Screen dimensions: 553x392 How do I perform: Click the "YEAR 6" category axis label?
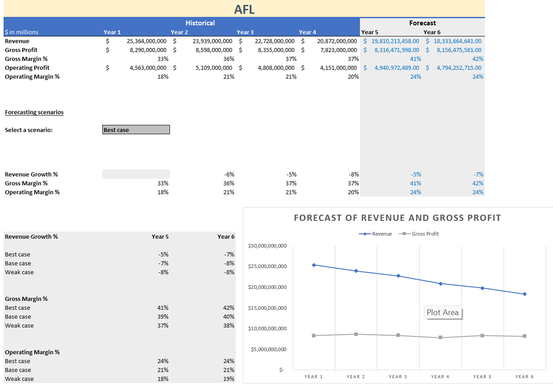coord(525,376)
